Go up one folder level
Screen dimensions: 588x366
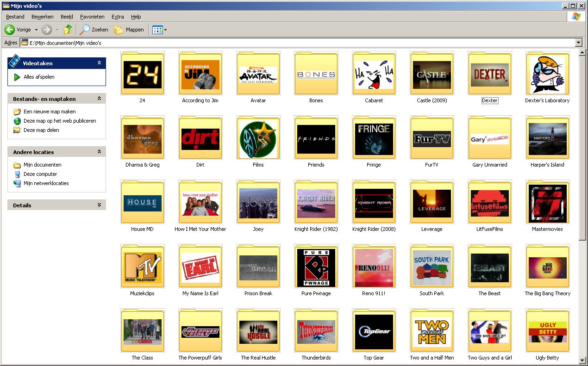point(68,30)
